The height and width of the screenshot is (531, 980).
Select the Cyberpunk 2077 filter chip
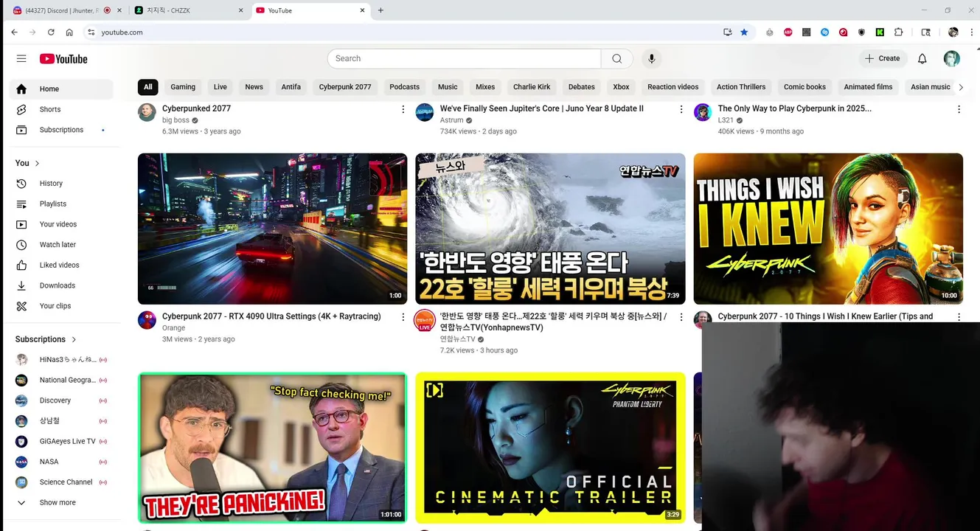(x=345, y=87)
